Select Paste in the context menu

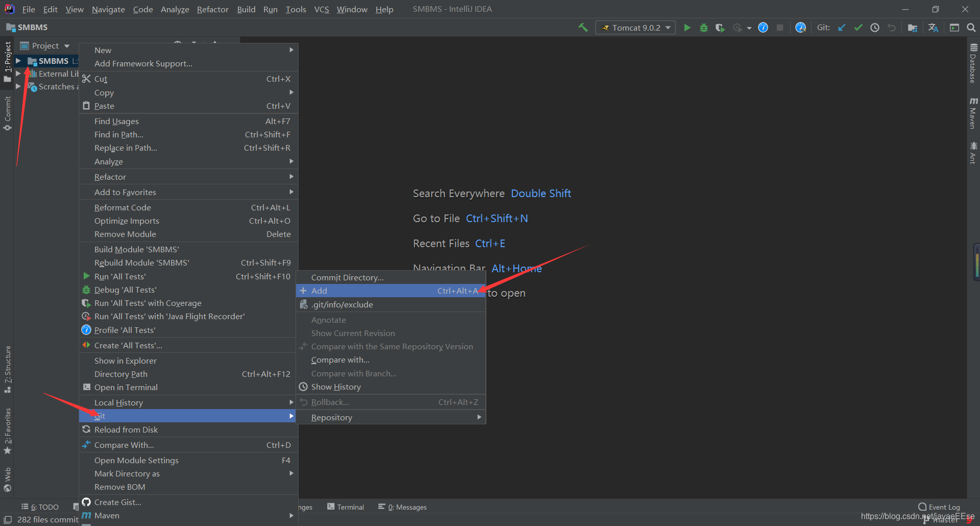click(188, 106)
